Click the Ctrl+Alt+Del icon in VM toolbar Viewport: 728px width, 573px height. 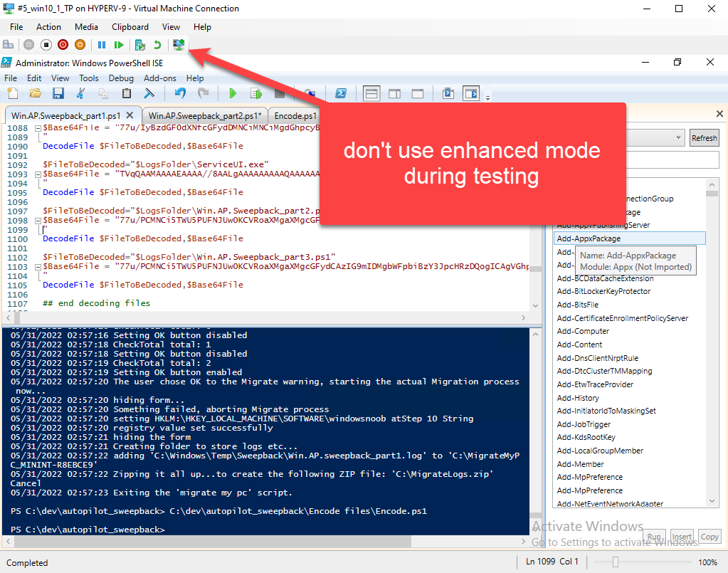coord(9,45)
